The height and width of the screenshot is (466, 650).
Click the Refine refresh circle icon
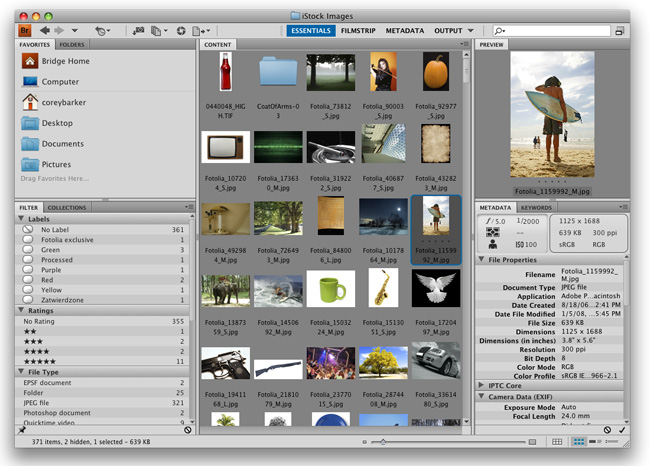pos(180,31)
